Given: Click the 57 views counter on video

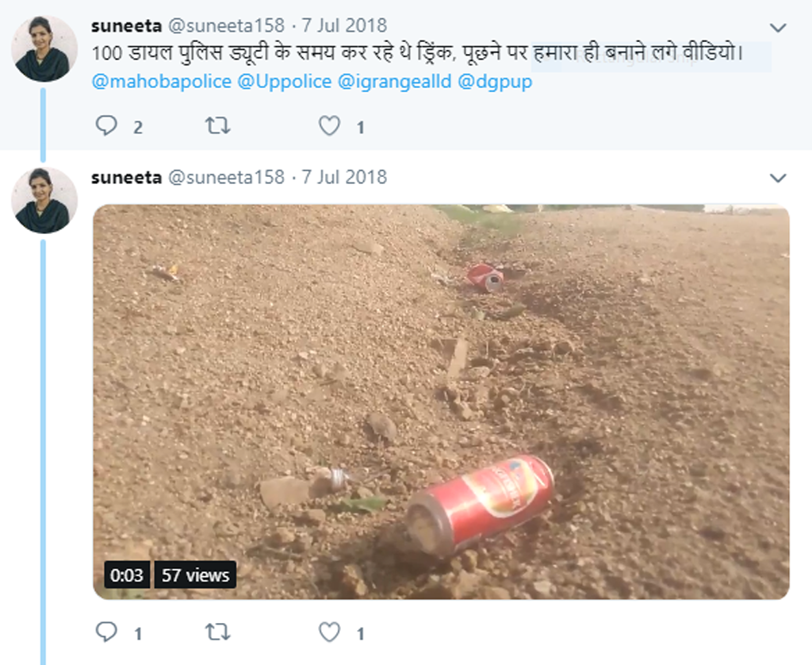Looking at the screenshot, I should [x=195, y=575].
